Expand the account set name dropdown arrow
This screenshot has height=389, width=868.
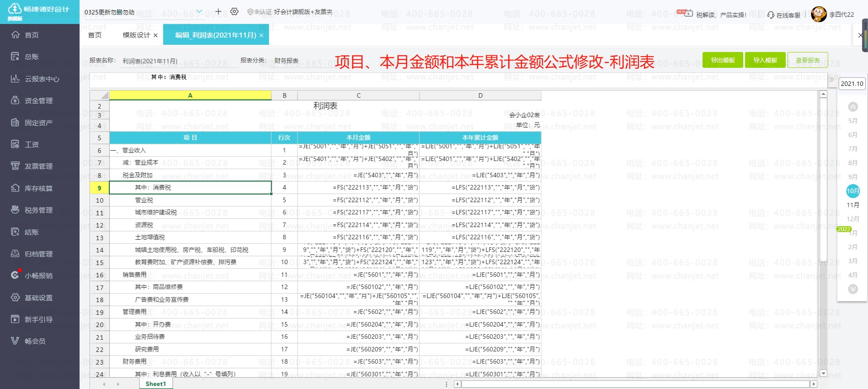pos(199,11)
